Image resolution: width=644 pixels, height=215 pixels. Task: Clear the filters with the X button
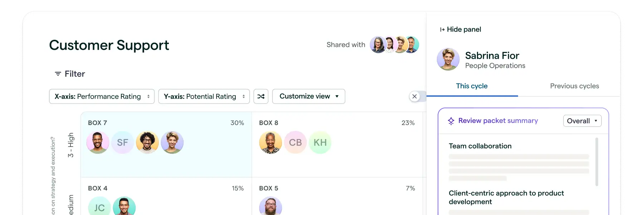coord(415,96)
